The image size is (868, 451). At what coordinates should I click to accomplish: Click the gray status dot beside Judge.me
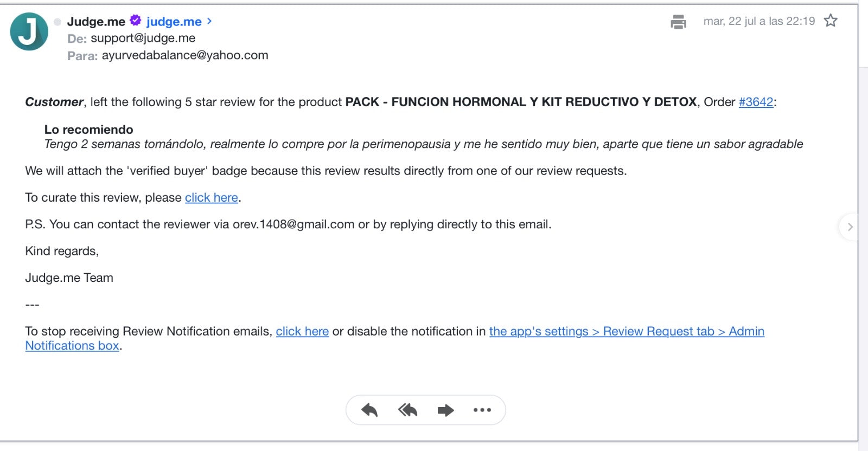(58, 22)
